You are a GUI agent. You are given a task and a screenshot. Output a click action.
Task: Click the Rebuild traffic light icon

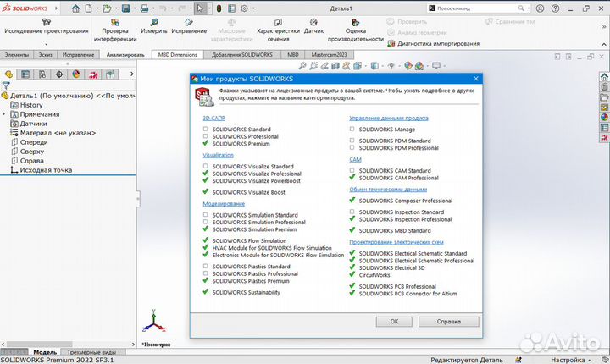pyautogui.click(x=219, y=8)
